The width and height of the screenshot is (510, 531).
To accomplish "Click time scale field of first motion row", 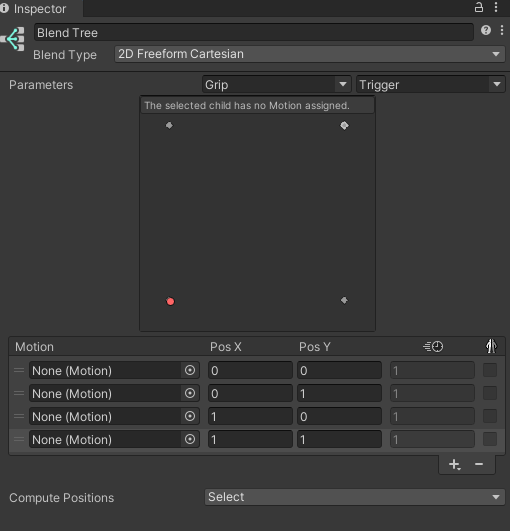I will (x=432, y=370).
